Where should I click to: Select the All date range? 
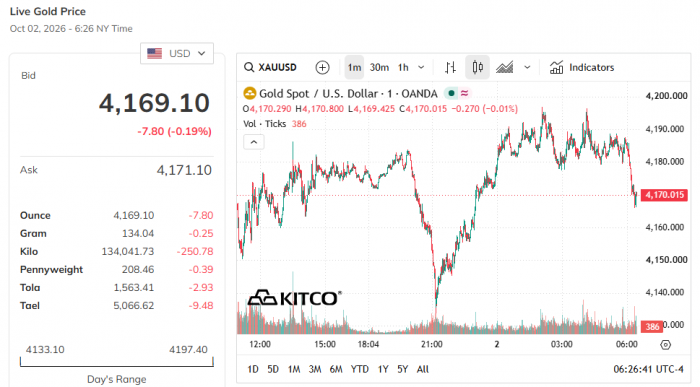point(423,369)
